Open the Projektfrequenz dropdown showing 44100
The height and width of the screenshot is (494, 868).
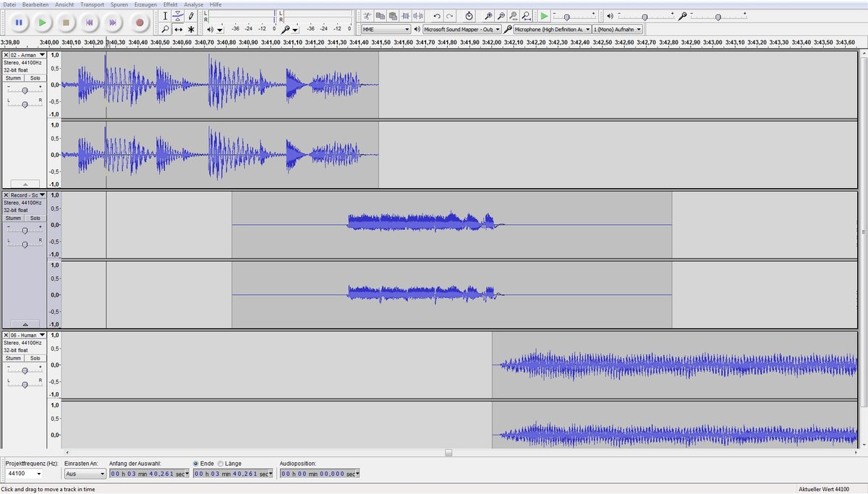(25, 474)
